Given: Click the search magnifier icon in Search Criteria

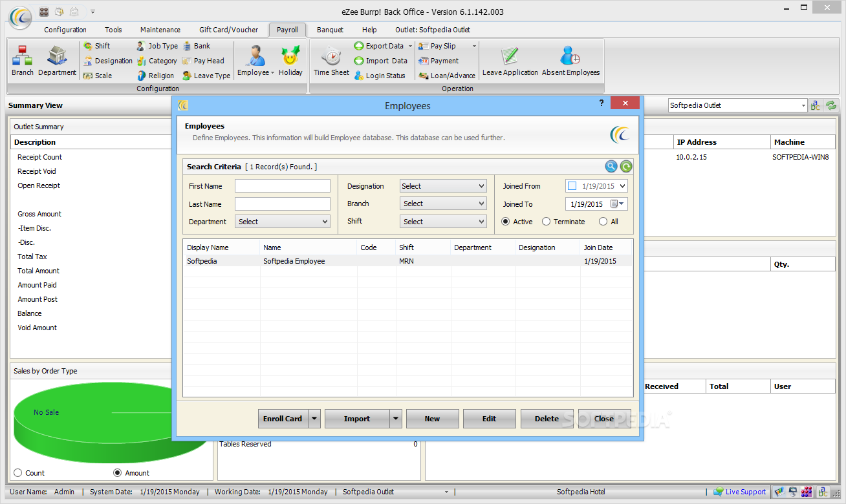Looking at the screenshot, I should (x=611, y=167).
